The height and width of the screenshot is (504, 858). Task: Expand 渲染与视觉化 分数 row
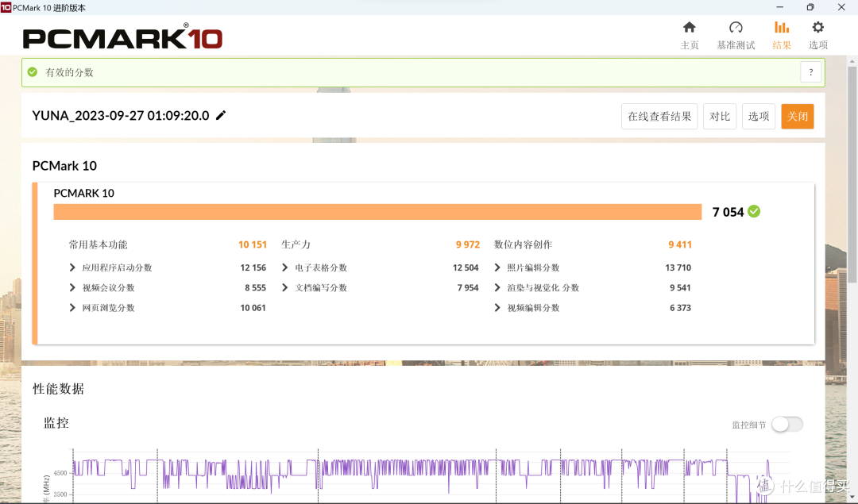coord(497,287)
